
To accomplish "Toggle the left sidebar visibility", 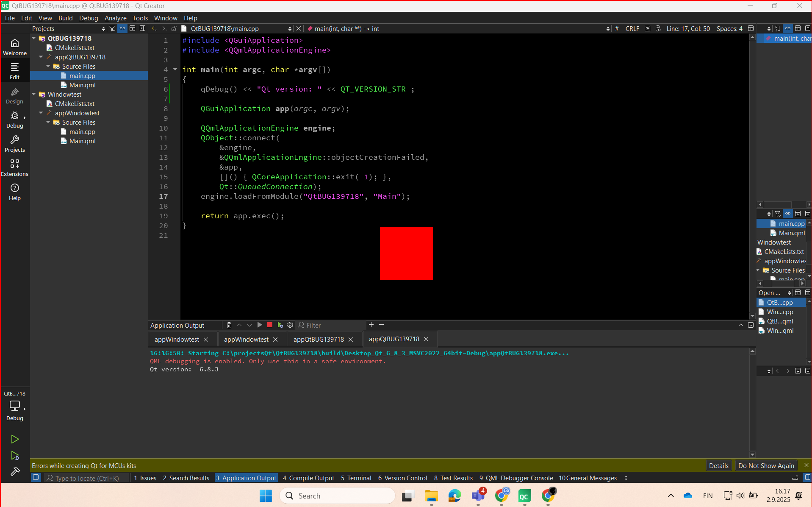I will [x=36, y=478].
